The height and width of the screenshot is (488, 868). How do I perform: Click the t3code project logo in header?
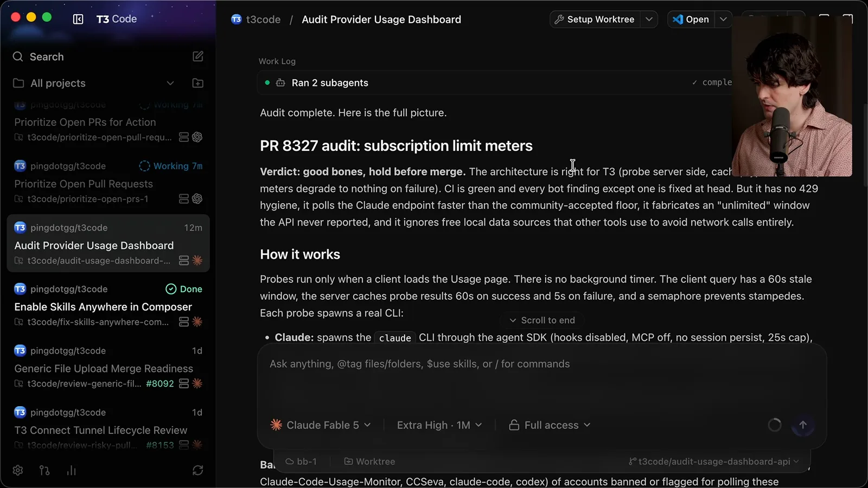(x=237, y=20)
